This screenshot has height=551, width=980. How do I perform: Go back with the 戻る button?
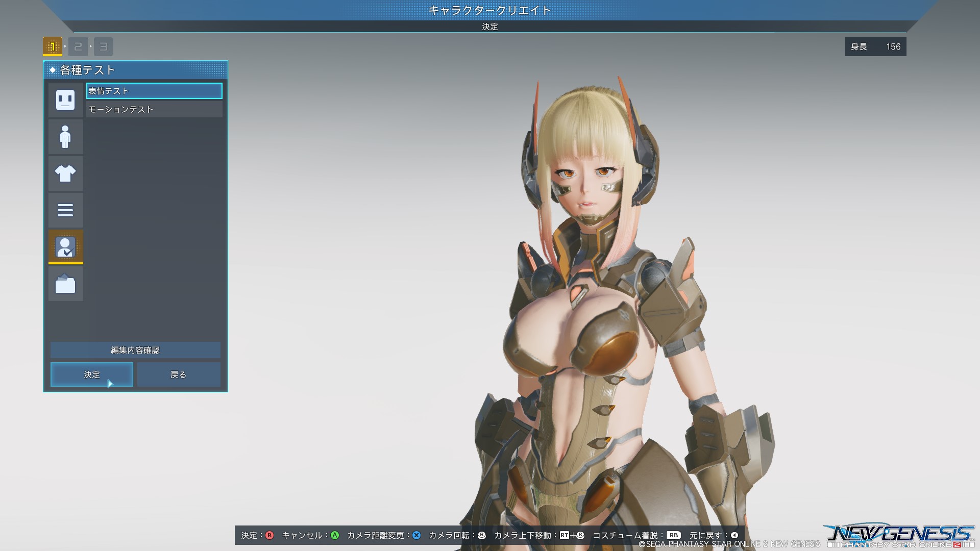pos(179,374)
